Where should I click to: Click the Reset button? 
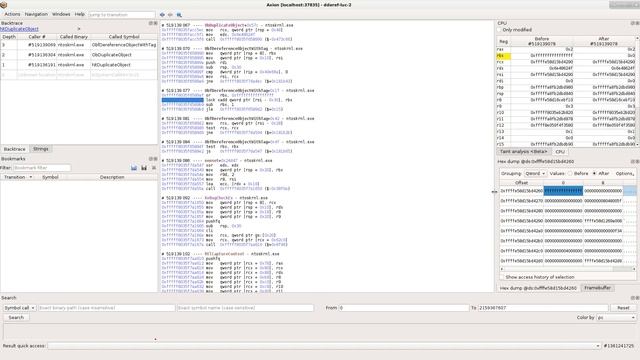click(623, 308)
